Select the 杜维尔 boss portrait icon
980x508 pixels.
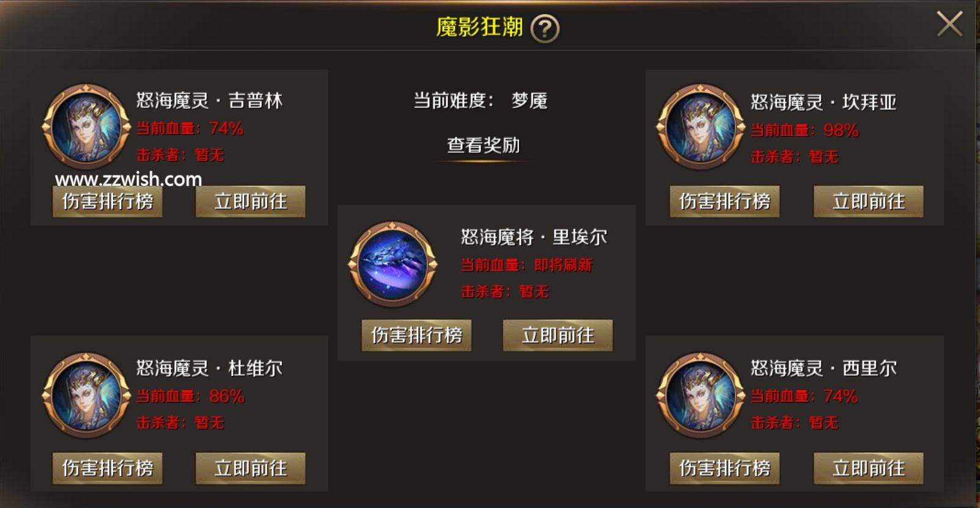[86, 395]
